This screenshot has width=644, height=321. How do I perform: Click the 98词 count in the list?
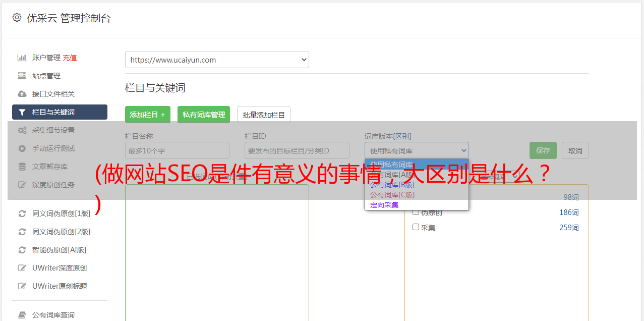tap(571, 197)
